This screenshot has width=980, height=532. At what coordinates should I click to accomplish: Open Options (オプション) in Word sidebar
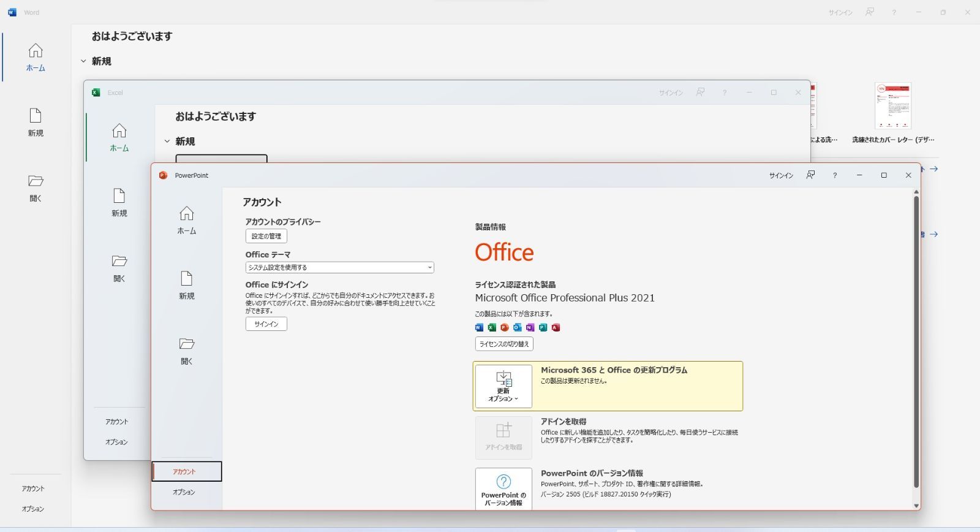pyautogui.click(x=33, y=509)
